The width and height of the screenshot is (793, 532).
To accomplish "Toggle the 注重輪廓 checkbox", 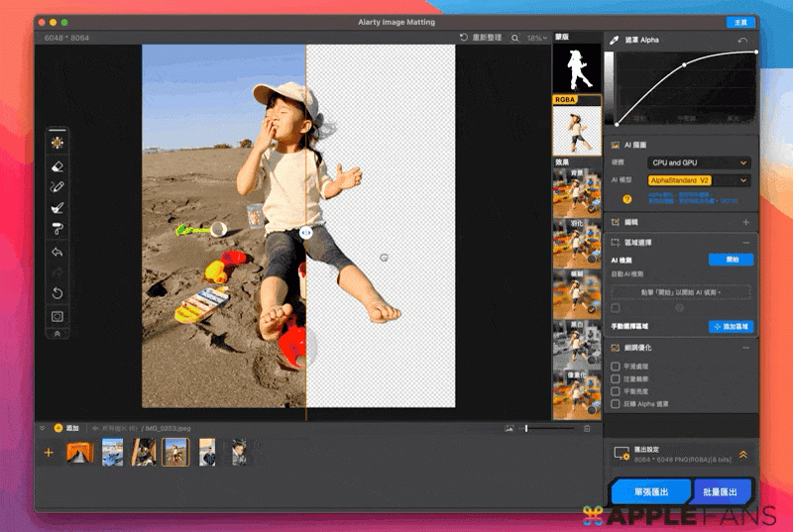I will coord(616,378).
